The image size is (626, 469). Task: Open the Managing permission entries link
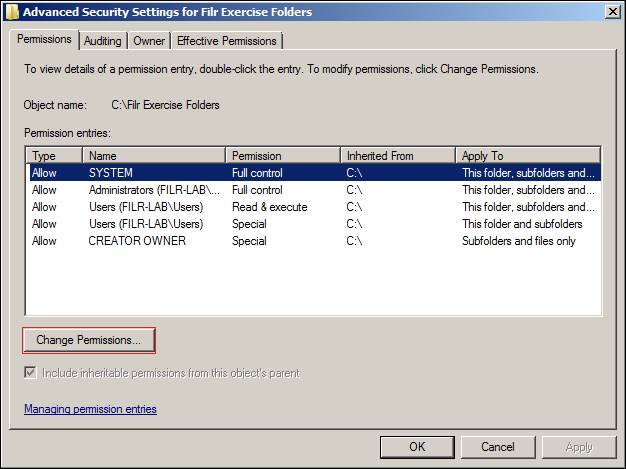coord(90,409)
